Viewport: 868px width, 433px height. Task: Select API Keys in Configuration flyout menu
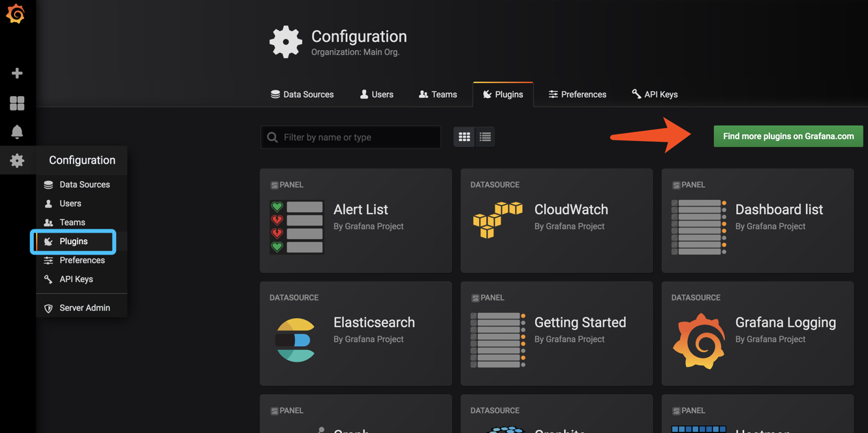(x=82, y=280)
